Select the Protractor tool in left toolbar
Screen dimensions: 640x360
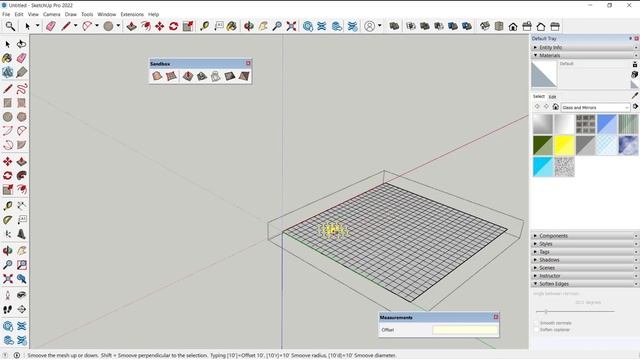tap(8, 220)
